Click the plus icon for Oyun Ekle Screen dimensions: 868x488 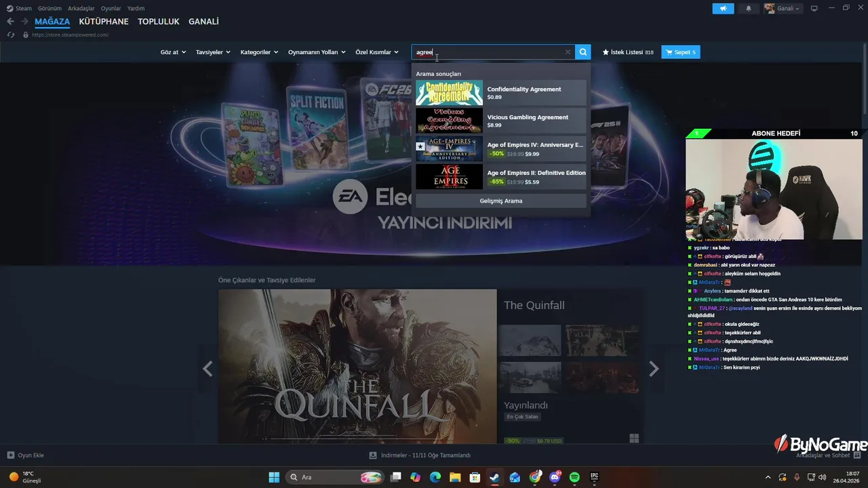[x=10, y=455]
